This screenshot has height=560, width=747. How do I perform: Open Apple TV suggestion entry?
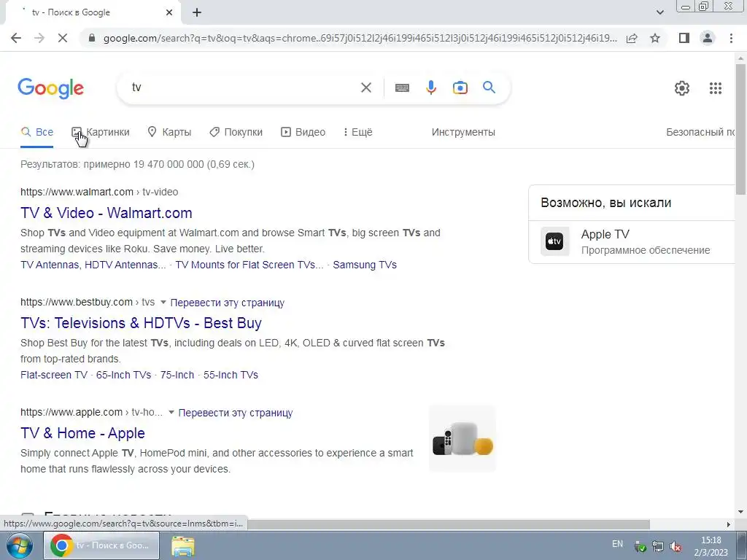pyautogui.click(x=632, y=242)
